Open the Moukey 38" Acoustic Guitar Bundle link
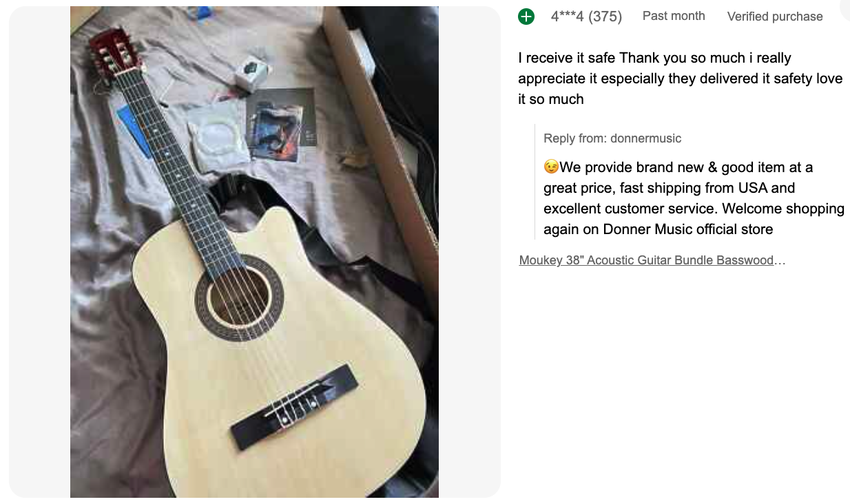Screen dimensions: 850x504 652,260
